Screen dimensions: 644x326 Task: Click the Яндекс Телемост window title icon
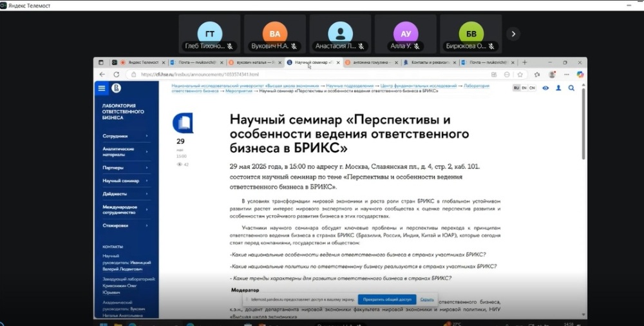4,5
